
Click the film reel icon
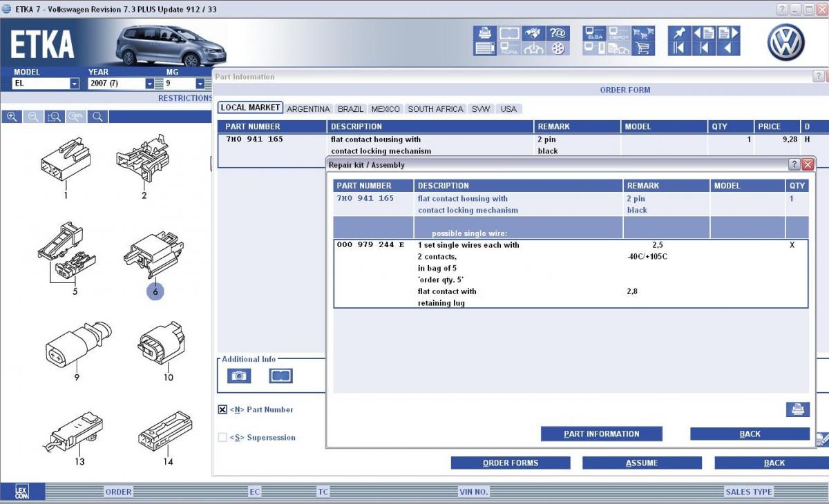(x=558, y=48)
